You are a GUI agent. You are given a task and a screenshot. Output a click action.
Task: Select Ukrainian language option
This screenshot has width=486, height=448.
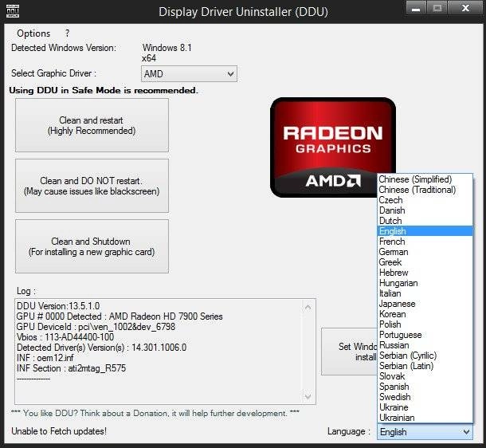coord(425,418)
